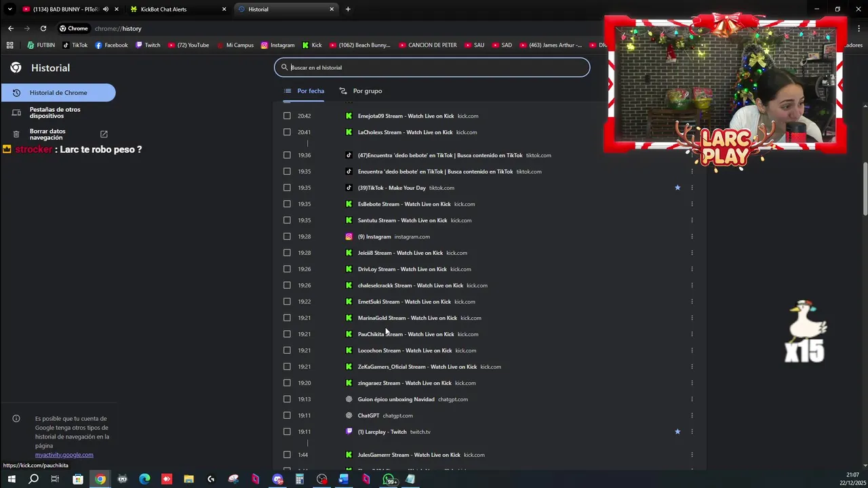Open PauChikita Stream history entry

[x=406, y=334]
